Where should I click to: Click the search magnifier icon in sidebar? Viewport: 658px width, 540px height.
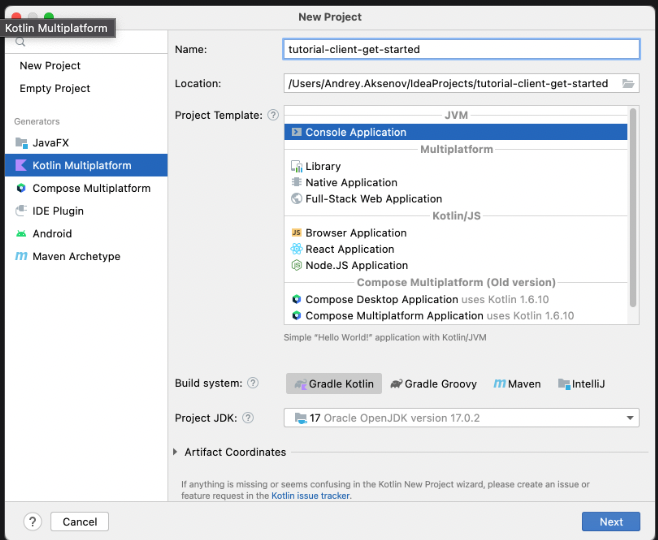[20, 42]
